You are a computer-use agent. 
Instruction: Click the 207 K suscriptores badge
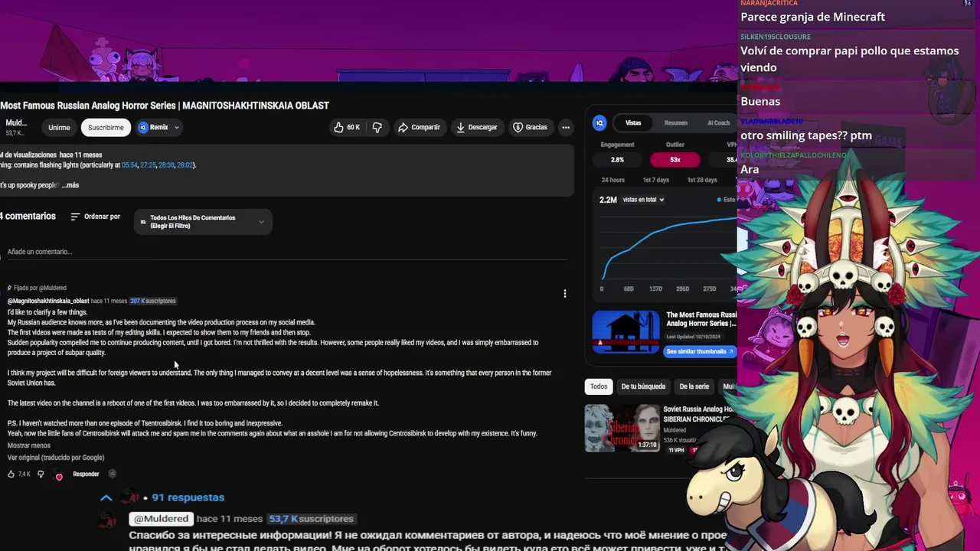pyautogui.click(x=153, y=301)
